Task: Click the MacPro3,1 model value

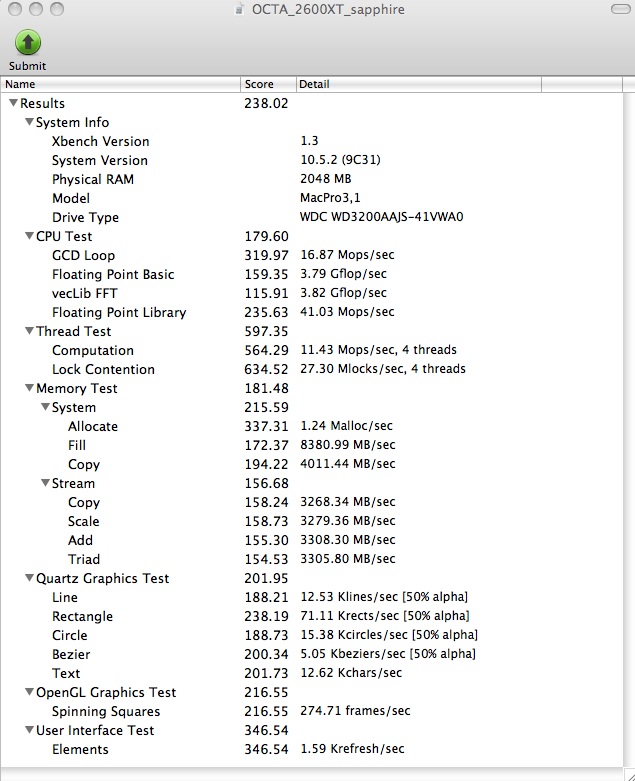Action: tap(330, 198)
